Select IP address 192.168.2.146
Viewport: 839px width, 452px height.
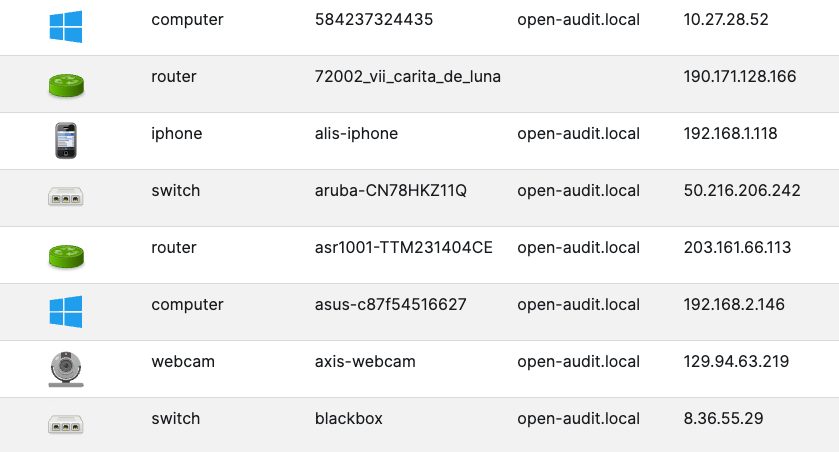(x=734, y=305)
